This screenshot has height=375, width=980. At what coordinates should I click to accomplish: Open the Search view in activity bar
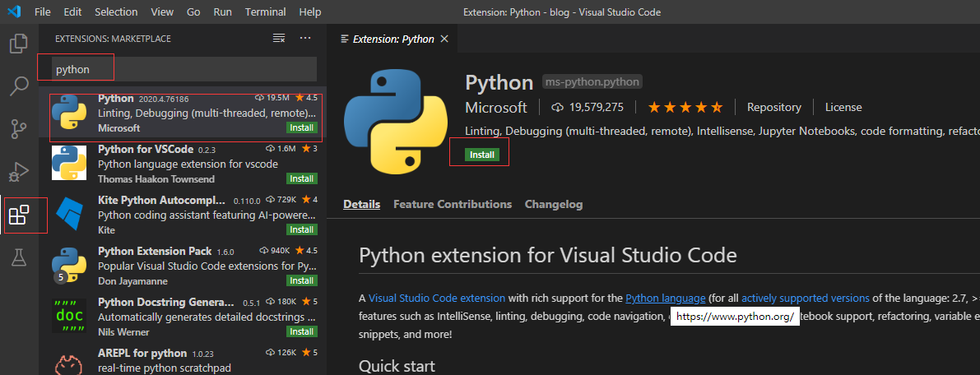click(x=18, y=86)
